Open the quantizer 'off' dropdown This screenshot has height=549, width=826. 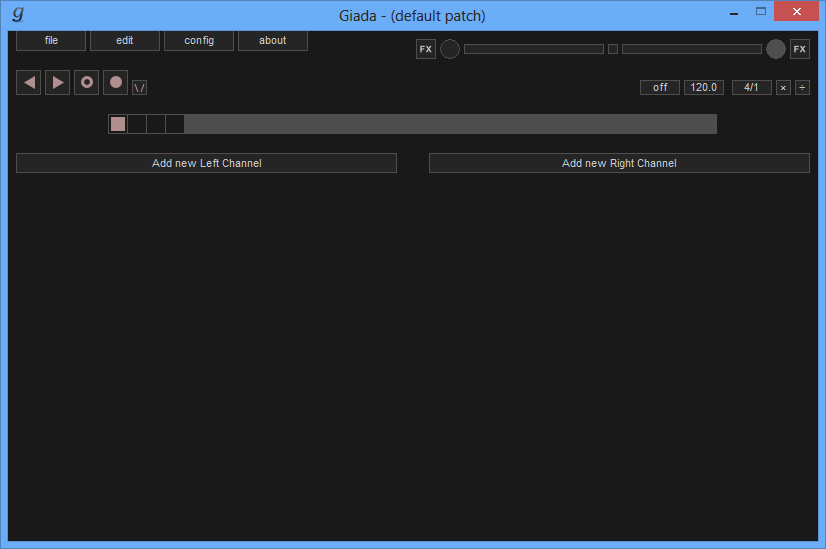(x=660, y=88)
